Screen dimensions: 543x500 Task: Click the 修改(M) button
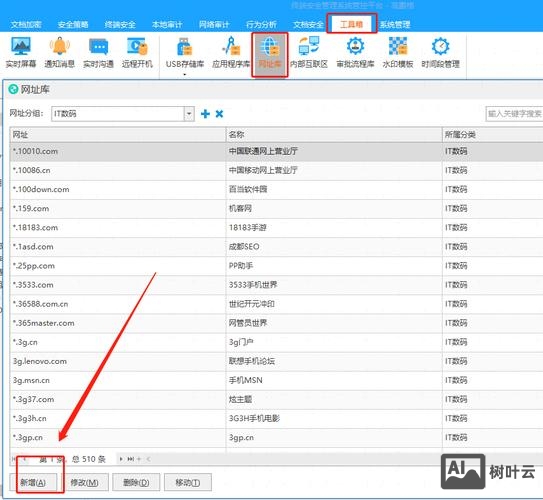84,482
